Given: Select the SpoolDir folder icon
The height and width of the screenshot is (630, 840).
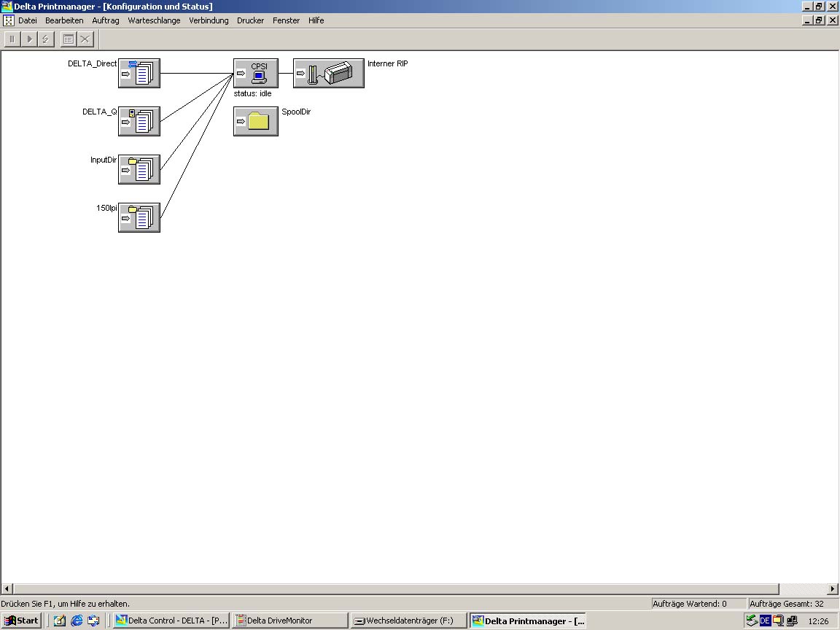Looking at the screenshot, I should [x=256, y=121].
